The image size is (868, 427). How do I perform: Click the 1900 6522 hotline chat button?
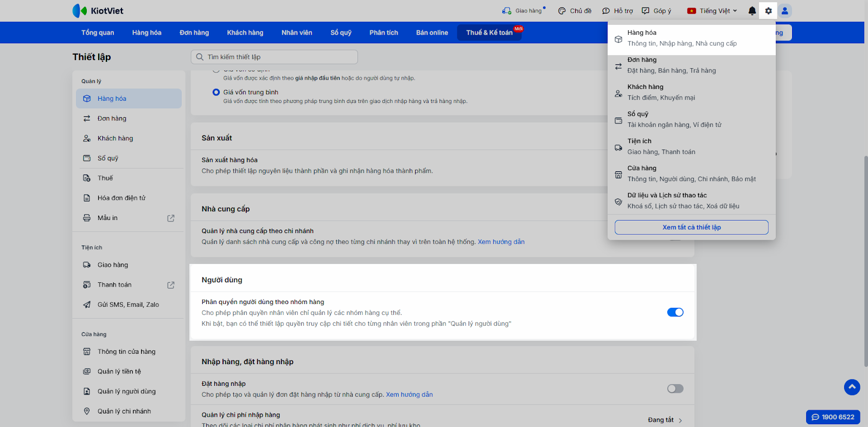coord(833,417)
